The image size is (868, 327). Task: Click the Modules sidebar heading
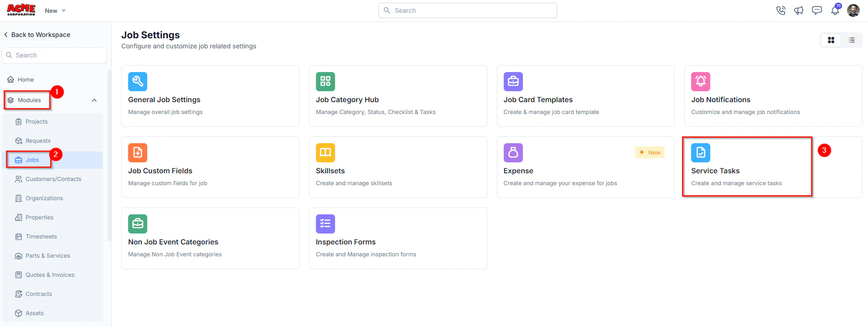click(x=29, y=100)
